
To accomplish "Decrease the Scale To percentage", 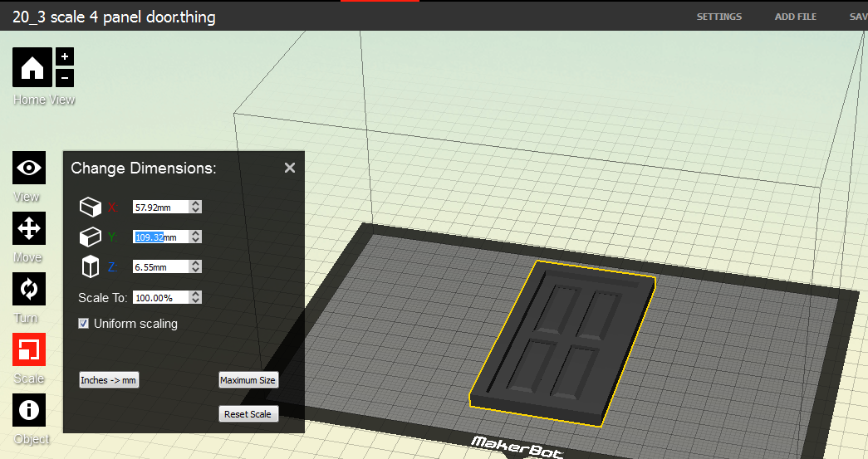I will 195,300.
